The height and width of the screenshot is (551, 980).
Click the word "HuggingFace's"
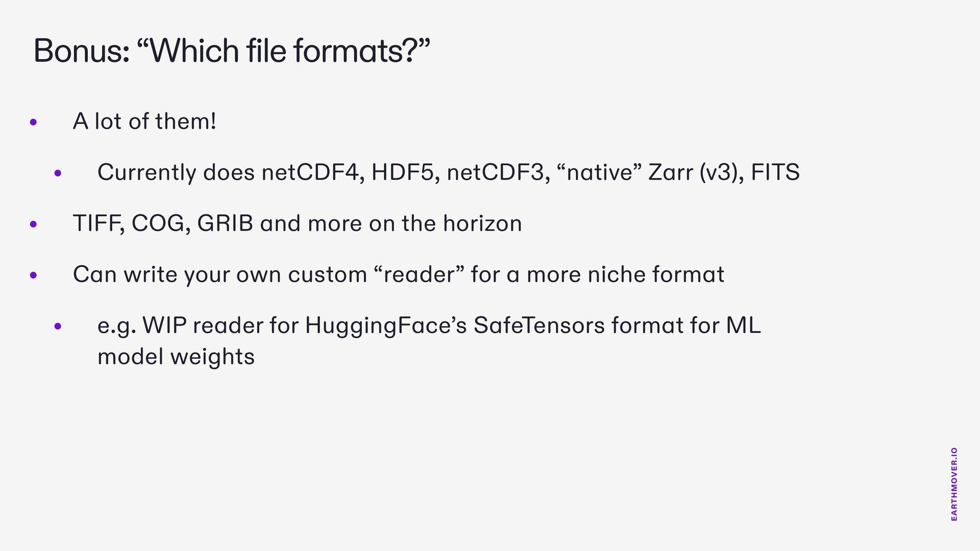[x=385, y=325]
